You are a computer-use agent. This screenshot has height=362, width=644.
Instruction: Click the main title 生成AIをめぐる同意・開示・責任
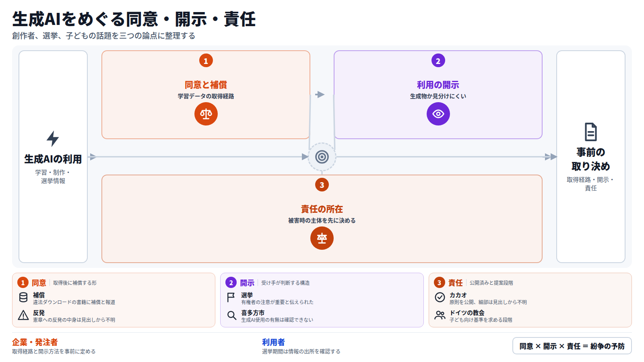(x=134, y=19)
